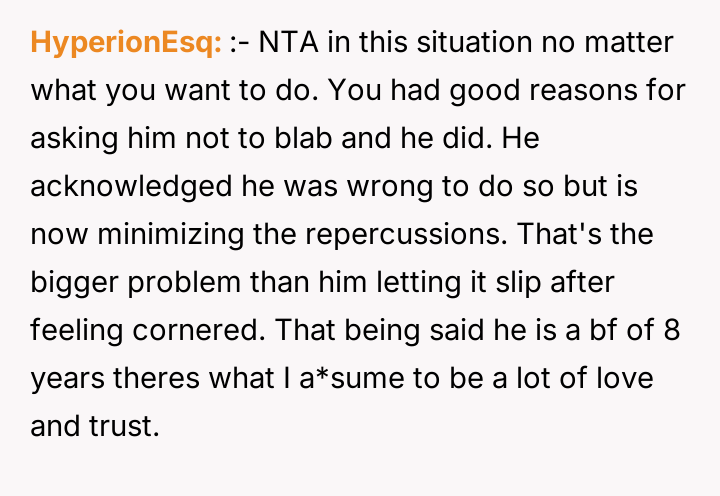Click the word "years" in the comment
The height and width of the screenshot is (496, 720).
[x=64, y=379]
